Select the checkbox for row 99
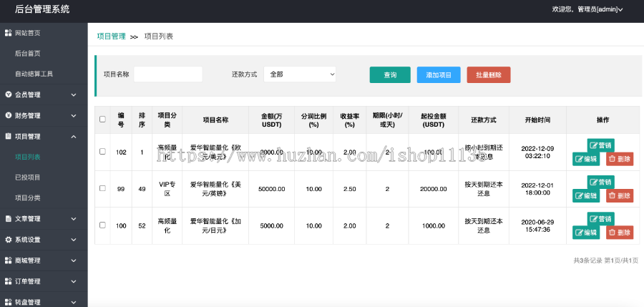644x307 pixels. click(102, 188)
